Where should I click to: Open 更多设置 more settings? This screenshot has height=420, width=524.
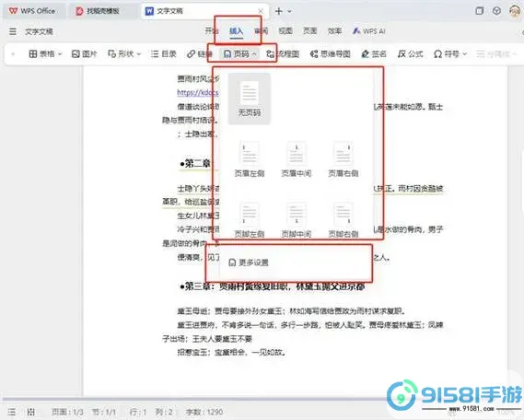(x=249, y=262)
